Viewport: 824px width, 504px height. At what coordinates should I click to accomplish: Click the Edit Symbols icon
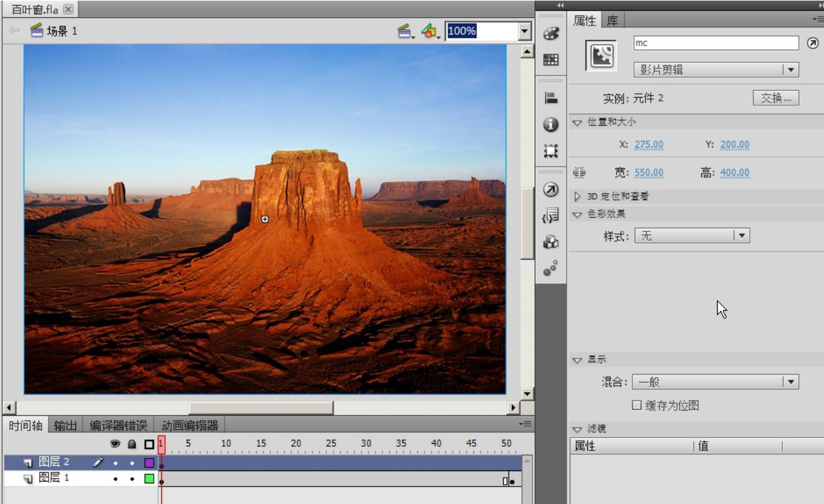click(x=429, y=30)
